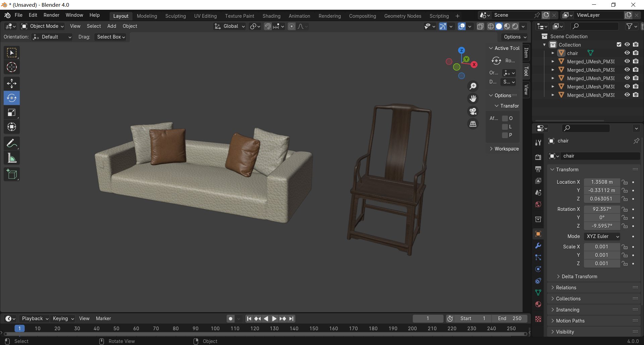Select the Measure tool

pos(12,158)
